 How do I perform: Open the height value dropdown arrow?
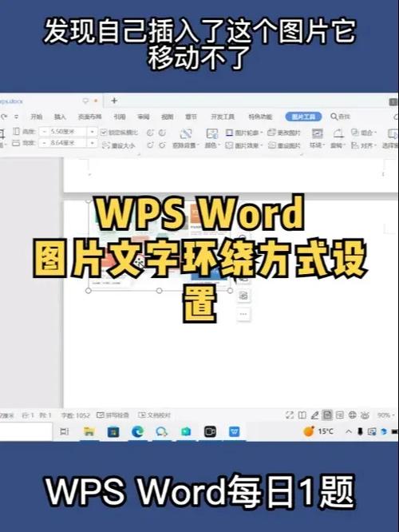pos(93,131)
